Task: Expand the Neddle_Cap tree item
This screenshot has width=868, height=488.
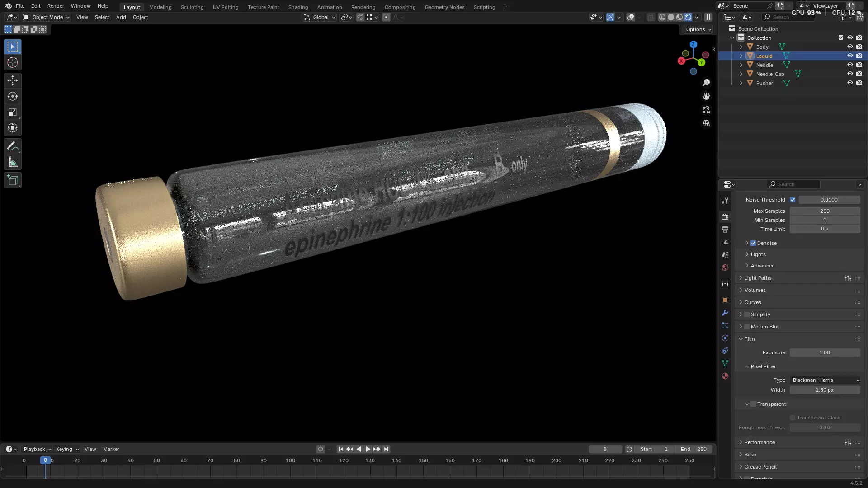Action: [x=741, y=74]
